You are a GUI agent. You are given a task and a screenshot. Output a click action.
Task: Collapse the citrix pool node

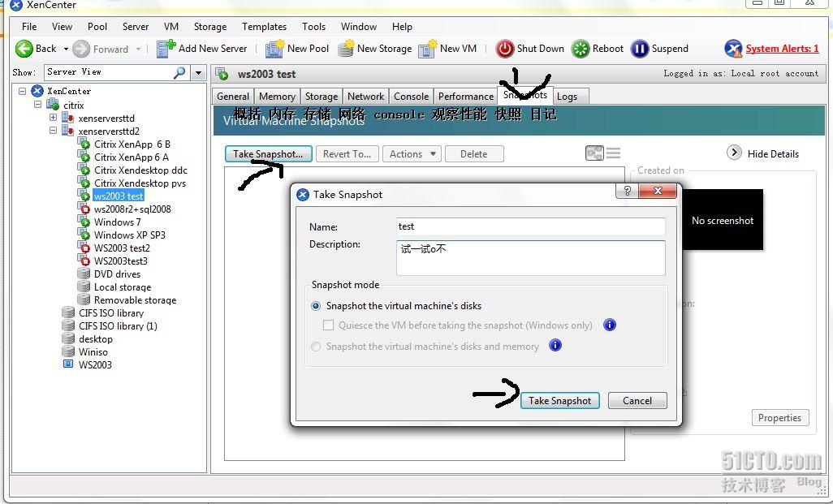coord(37,105)
